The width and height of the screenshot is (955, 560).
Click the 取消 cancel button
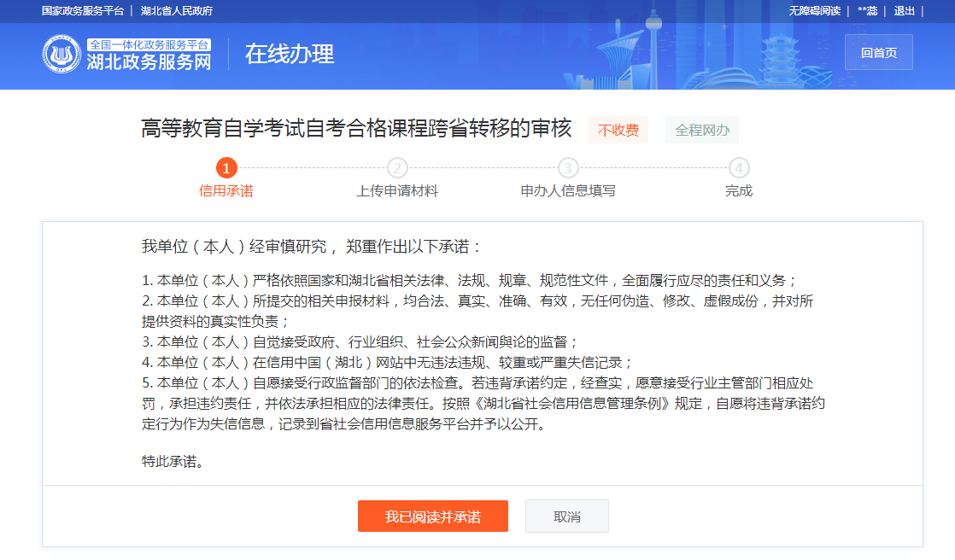pos(566,516)
